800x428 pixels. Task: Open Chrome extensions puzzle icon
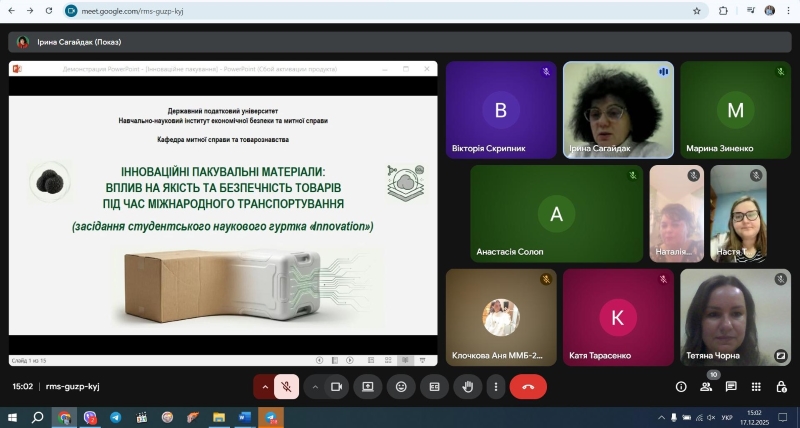[723, 11]
